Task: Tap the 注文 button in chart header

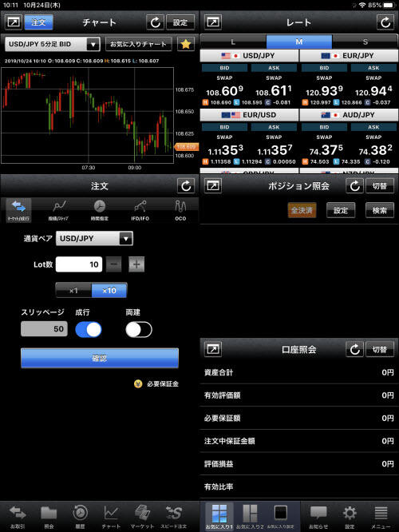Action: click(38, 22)
